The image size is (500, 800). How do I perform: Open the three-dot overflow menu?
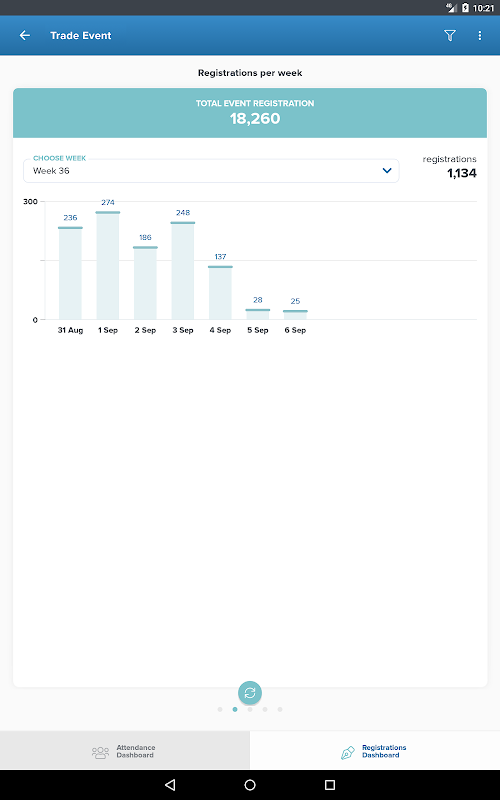pyautogui.click(x=480, y=35)
